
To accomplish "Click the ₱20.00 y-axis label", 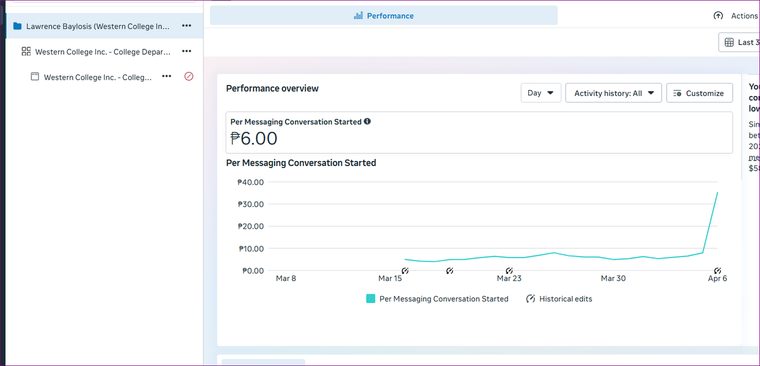I will 251,226.
